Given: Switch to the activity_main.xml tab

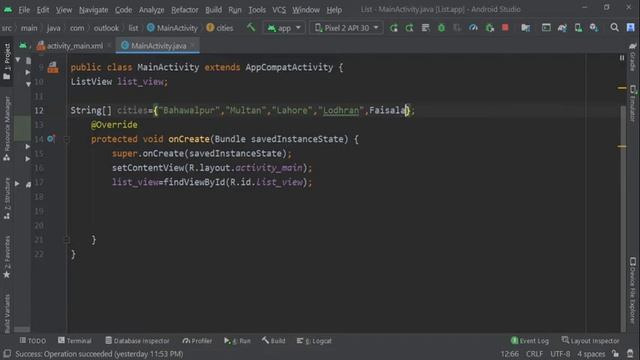Looking at the screenshot, I should click(74, 46).
